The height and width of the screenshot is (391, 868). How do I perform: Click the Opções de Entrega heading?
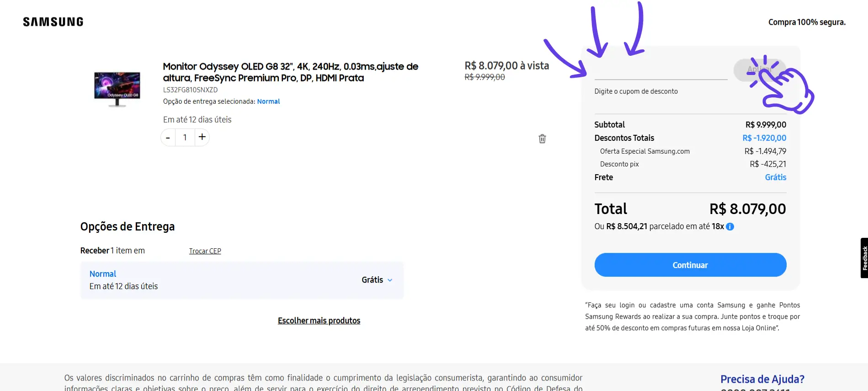[128, 227]
